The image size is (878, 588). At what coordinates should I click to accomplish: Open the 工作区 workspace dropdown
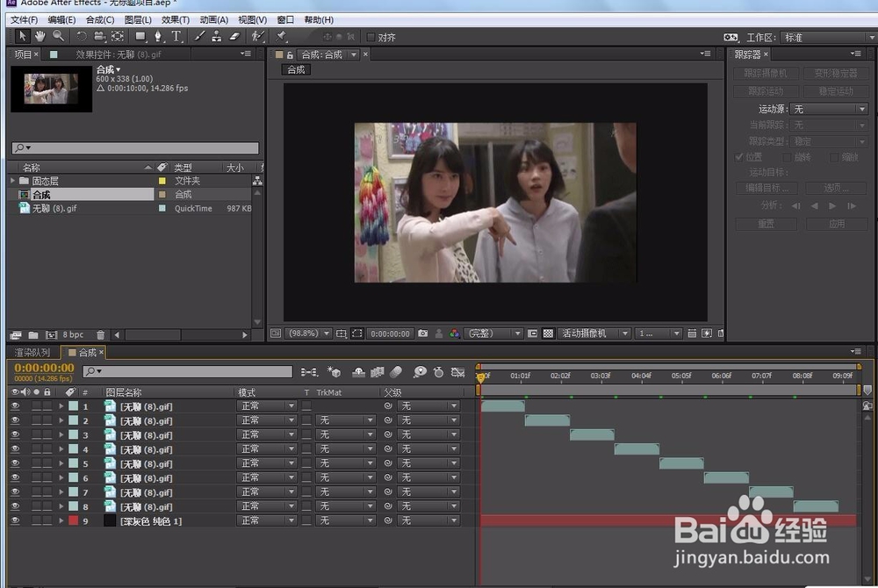pyautogui.click(x=828, y=38)
